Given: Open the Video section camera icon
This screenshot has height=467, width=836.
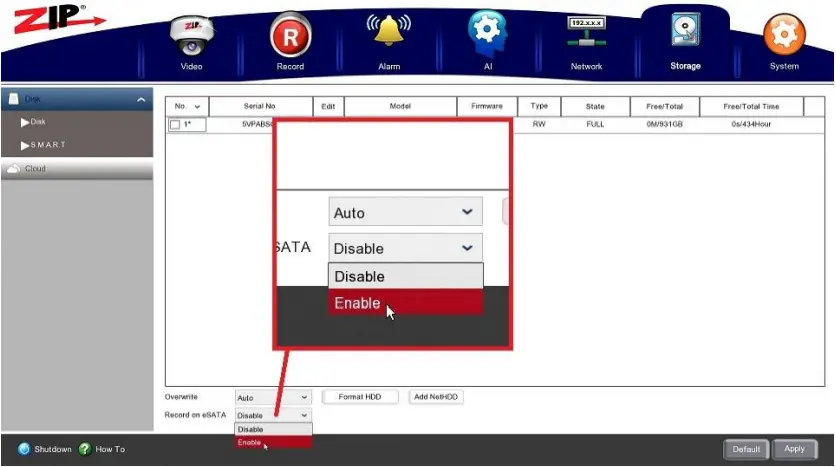Looking at the screenshot, I should tap(191, 36).
